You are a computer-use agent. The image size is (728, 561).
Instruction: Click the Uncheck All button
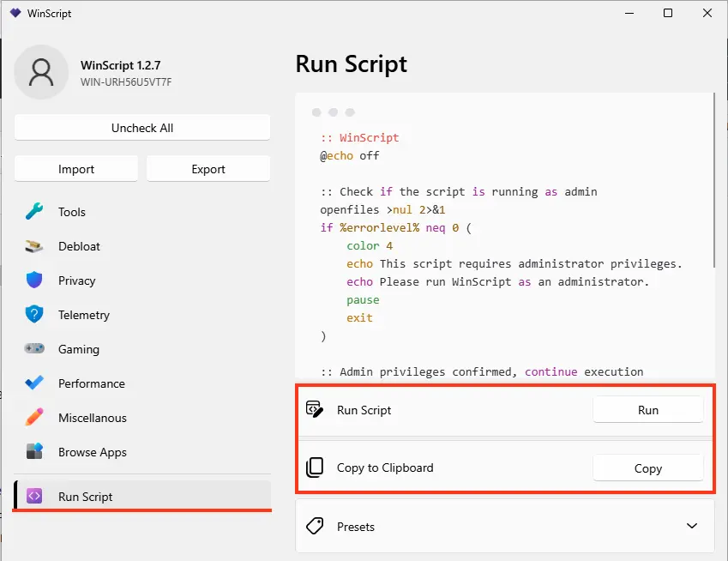pyautogui.click(x=142, y=128)
